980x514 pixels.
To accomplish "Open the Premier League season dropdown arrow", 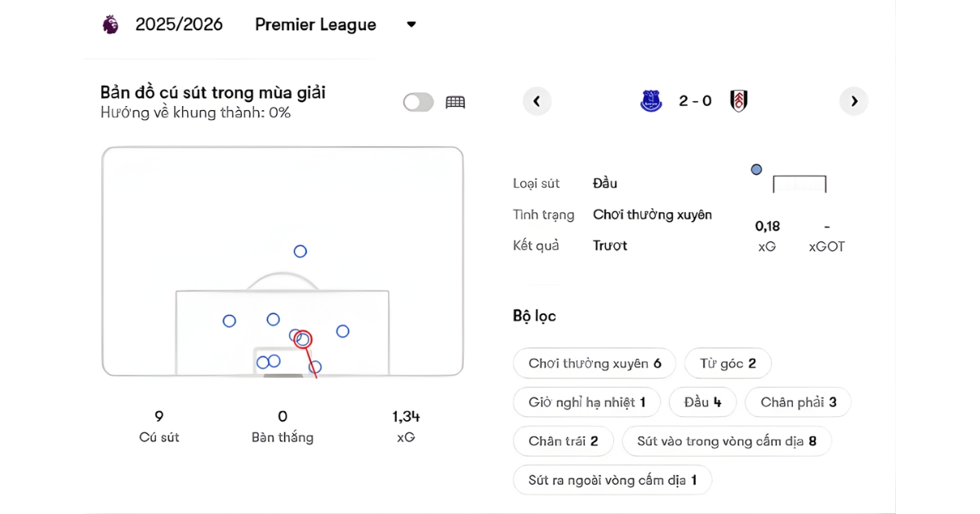I will 412,24.
